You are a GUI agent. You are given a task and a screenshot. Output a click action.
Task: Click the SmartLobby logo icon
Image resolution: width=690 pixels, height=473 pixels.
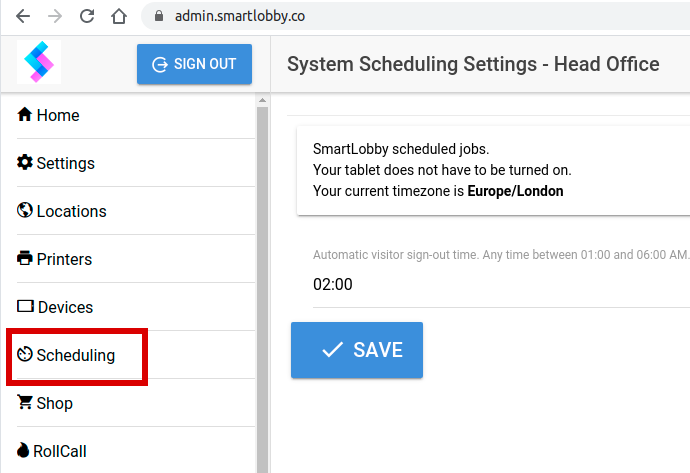39,62
